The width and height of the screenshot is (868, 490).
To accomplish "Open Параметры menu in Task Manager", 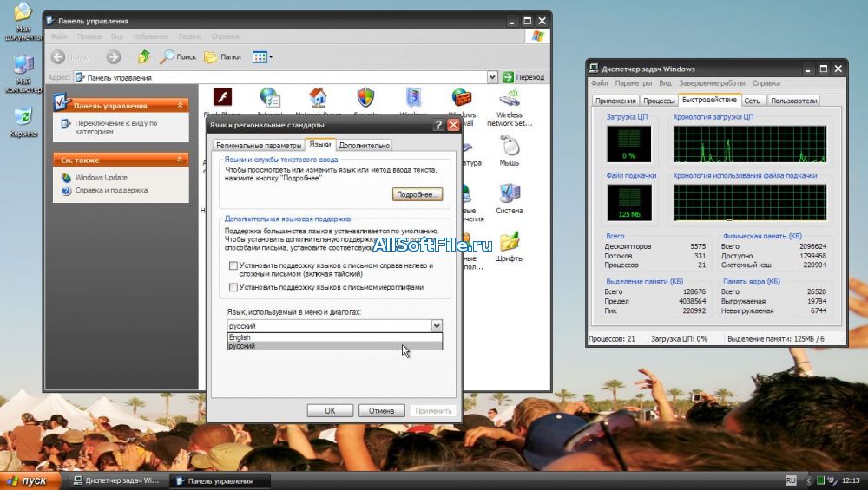I will click(x=634, y=83).
